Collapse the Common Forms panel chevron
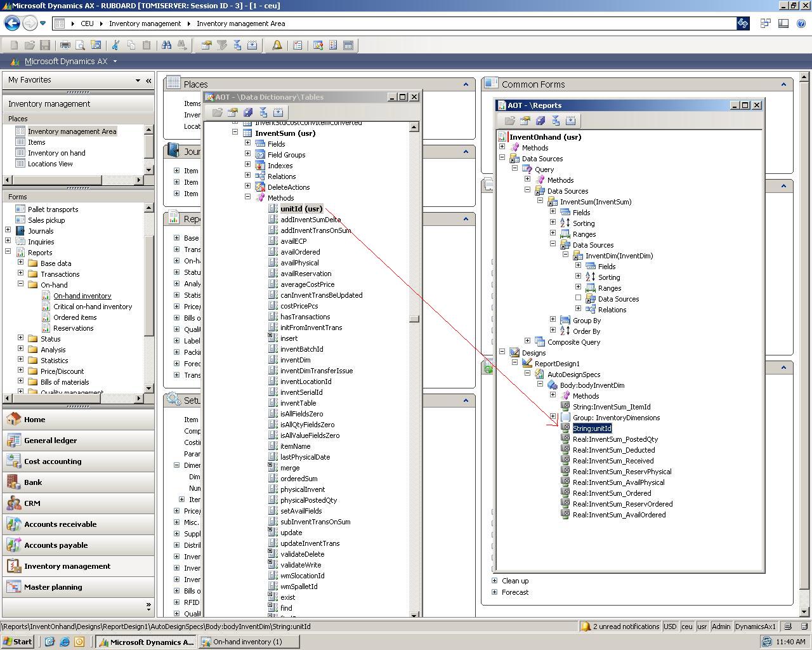Viewport: 812px width, 650px height. click(783, 84)
